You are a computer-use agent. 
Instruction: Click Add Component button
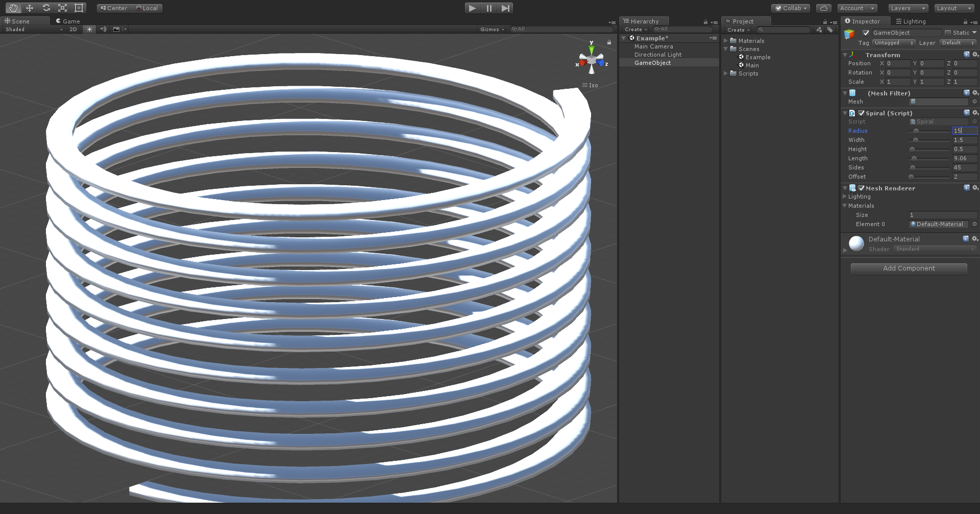pos(909,268)
